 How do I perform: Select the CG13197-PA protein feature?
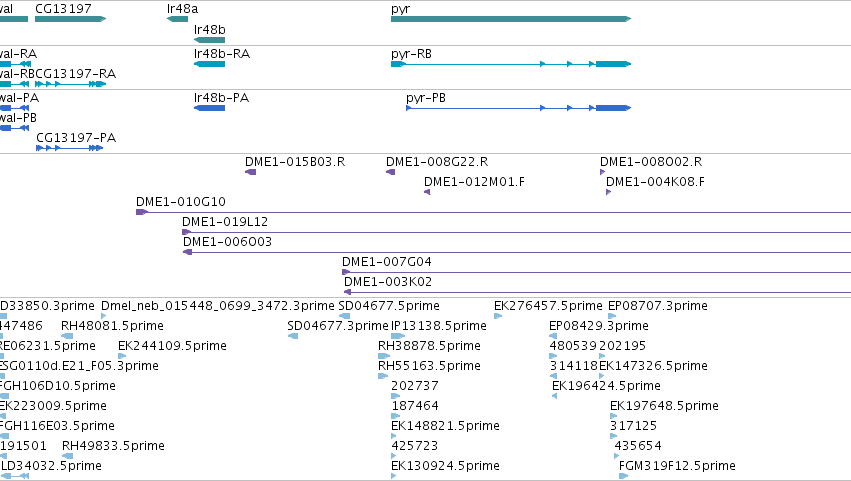pos(69,148)
